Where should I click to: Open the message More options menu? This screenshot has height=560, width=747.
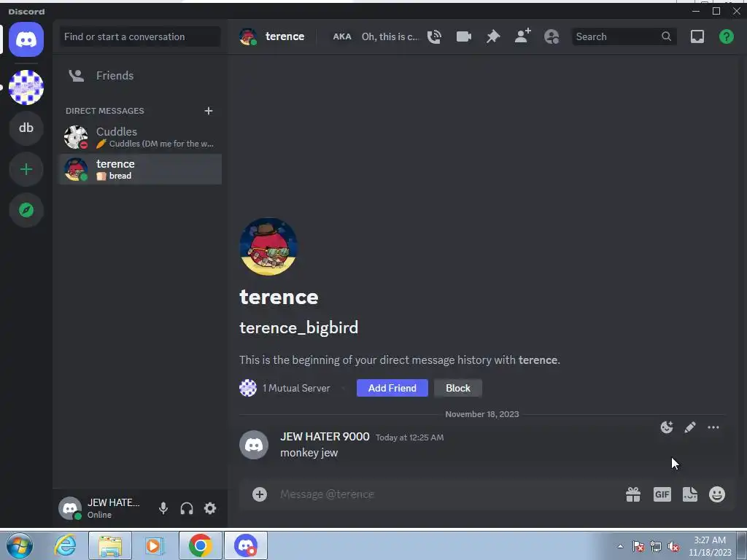[x=713, y=427]
